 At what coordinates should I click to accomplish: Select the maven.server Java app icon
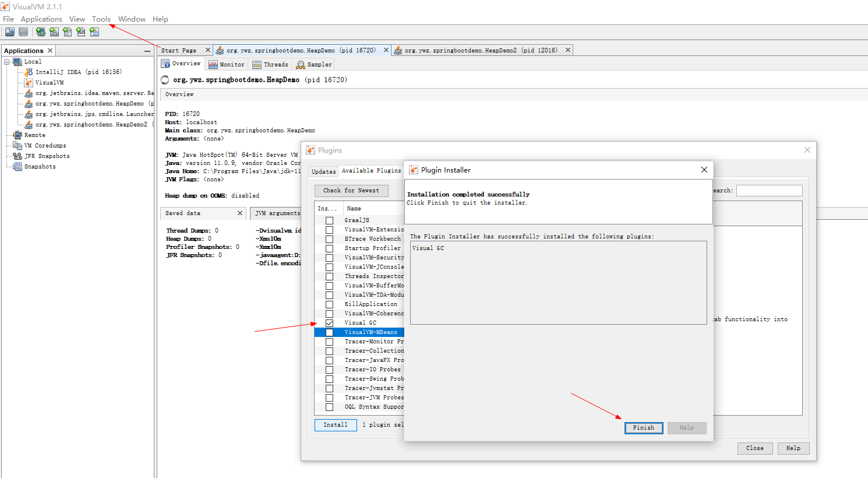coord(29,93)
